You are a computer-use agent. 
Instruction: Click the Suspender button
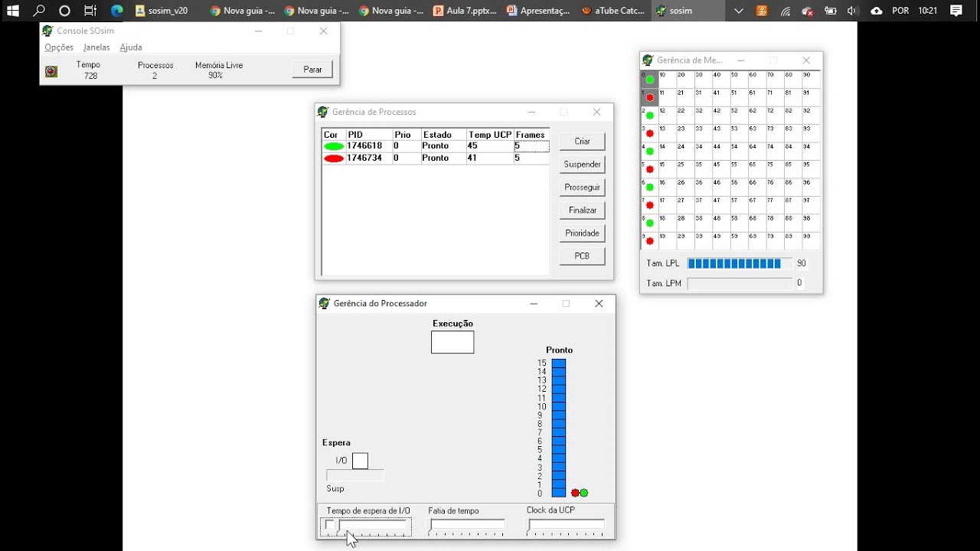coord(582,164)
